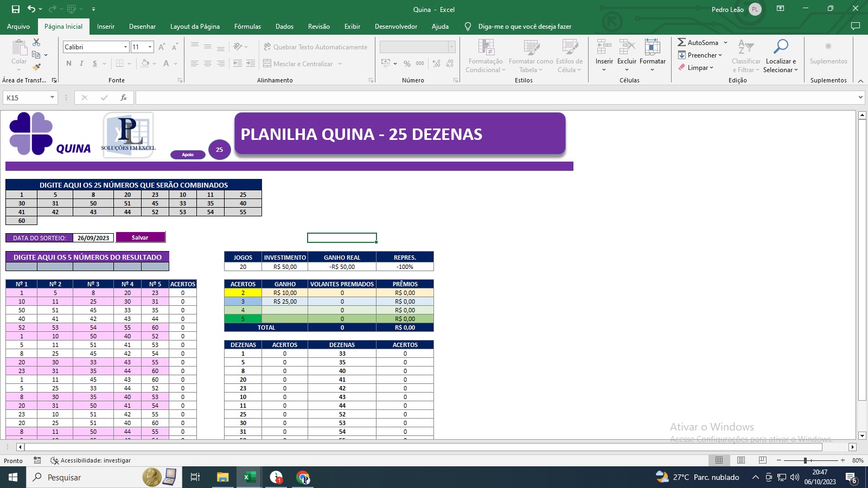Screen dimensions: 868x488
Task: Switch to Page Layout view in status bar
Action: coord(741,460)
